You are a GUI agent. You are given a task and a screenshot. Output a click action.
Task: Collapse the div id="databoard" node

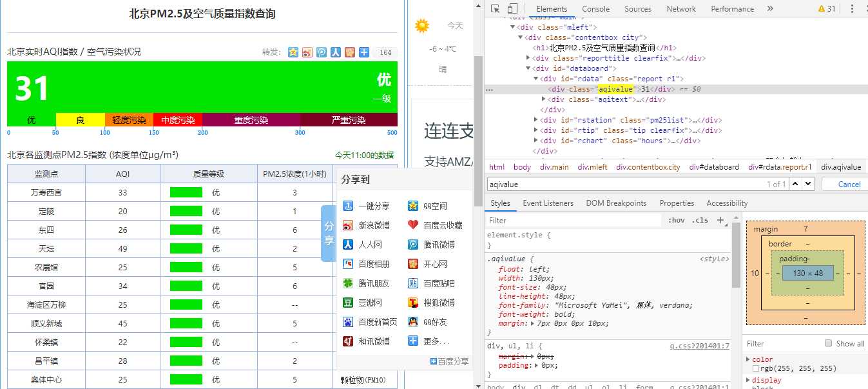528,68
